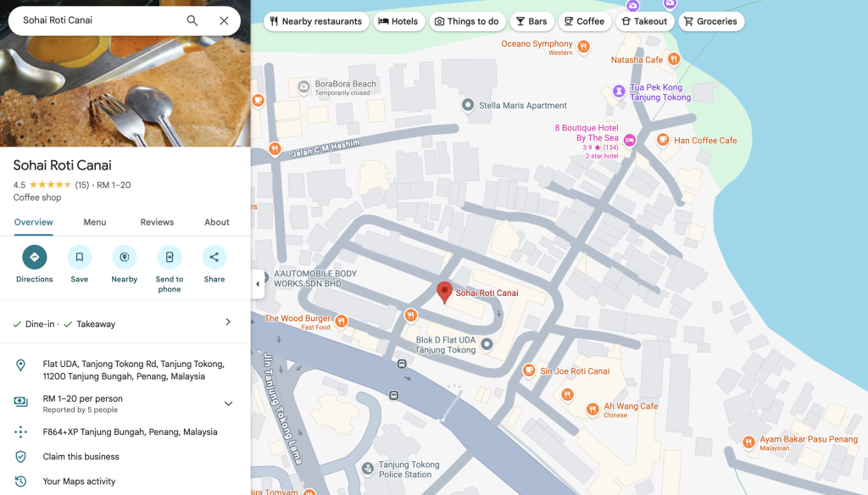Click the Nearby icon in the panel
868x495 pixels.
(x=124, y=257)
